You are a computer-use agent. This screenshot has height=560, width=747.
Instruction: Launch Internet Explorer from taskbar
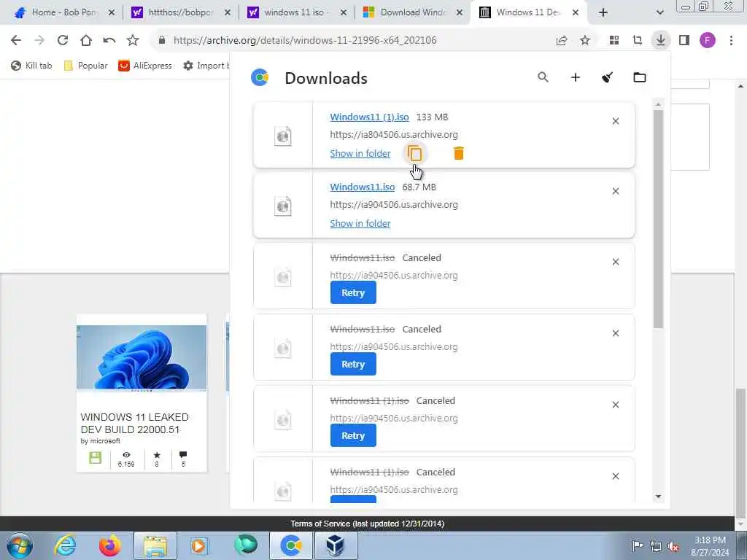click(65, 545)
